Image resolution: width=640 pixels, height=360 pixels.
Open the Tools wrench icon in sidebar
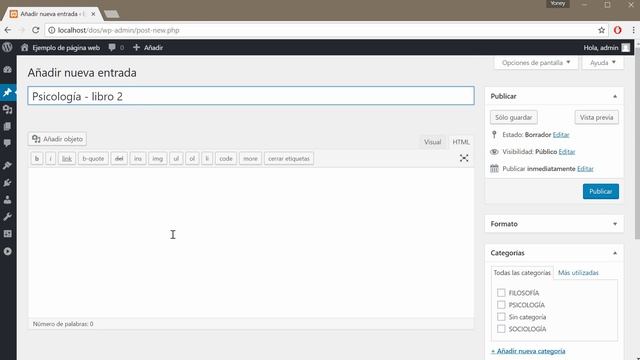7,217
